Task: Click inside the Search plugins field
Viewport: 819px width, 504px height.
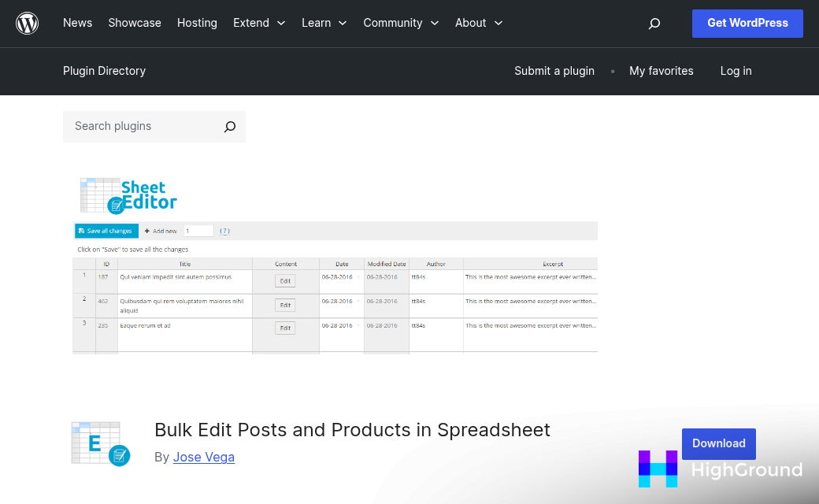Action: click(x=142, y=126)
